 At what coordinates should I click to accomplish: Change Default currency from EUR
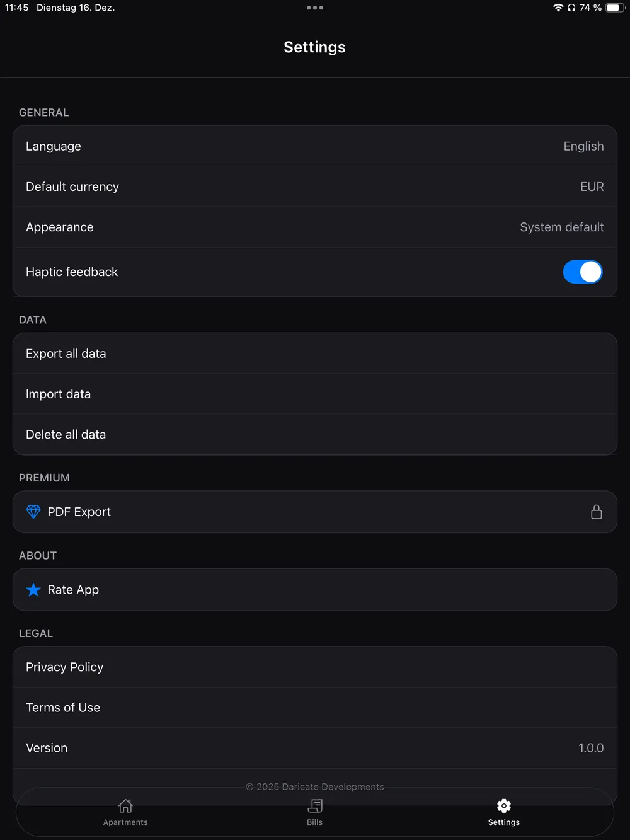coord(315,187)
